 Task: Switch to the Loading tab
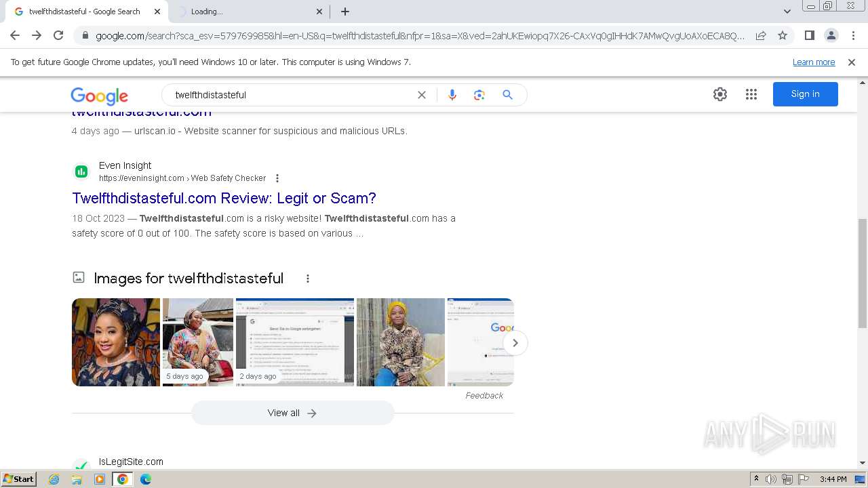[248, 12]
